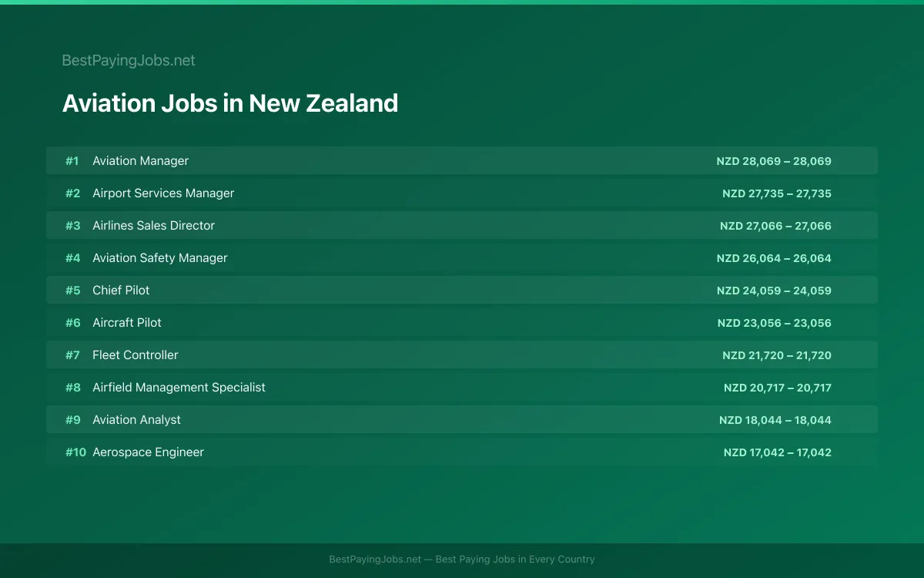Click the #9 rank number
Screen dimensions: 924x578
72,420
